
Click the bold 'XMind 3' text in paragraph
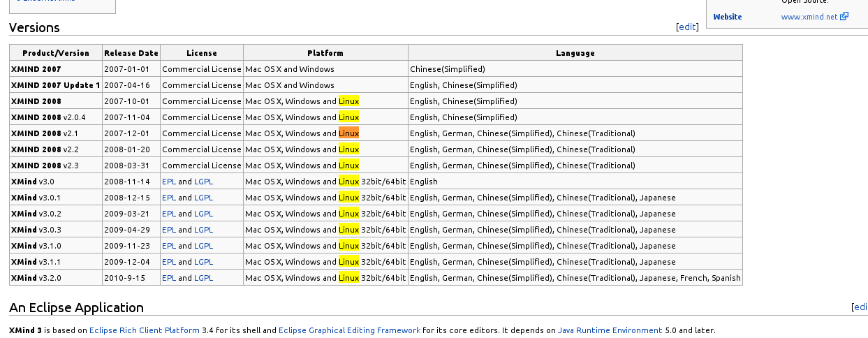[26, 330]
